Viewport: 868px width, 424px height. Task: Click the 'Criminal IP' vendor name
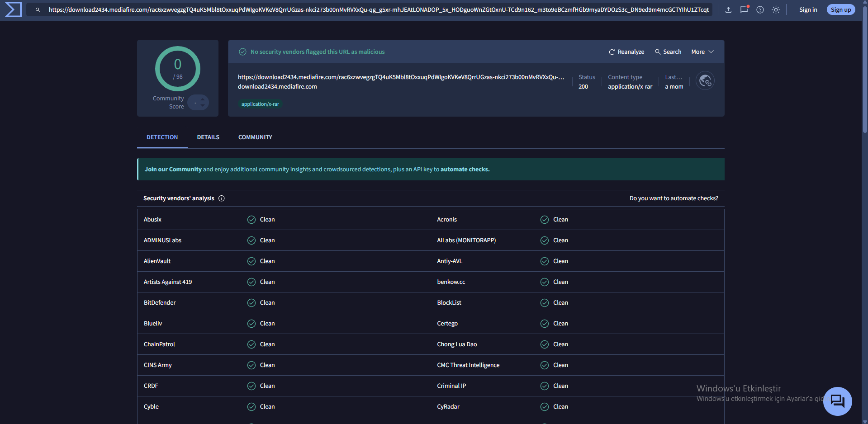451,386
